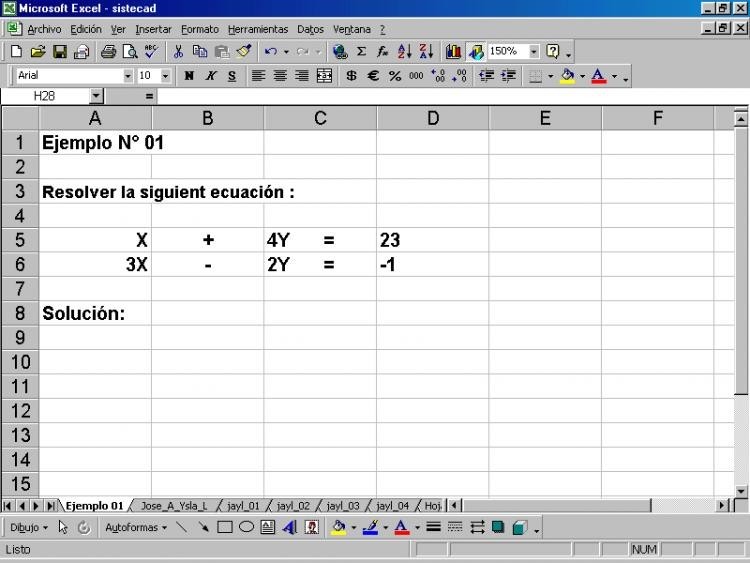This screenshot has height=563, width=750.
Task: Click the yellow fill color swatch in formatting toolbar
Action: click(567, 76)
